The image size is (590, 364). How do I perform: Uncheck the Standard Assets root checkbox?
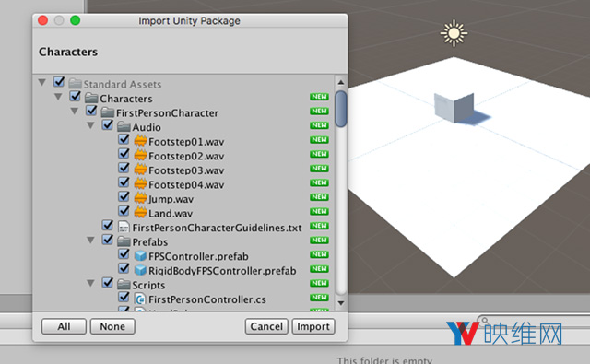coord(59,82)
